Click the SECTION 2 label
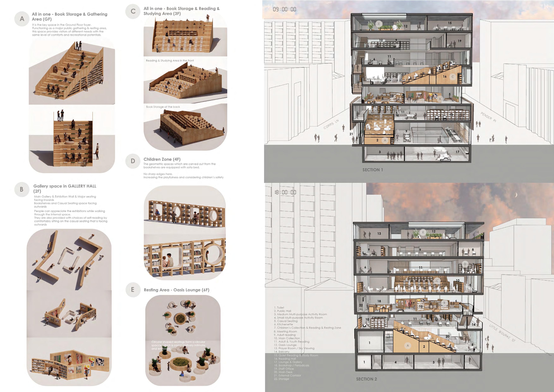The width and height of the screenshot is (554, 392). tap(366, 379)
